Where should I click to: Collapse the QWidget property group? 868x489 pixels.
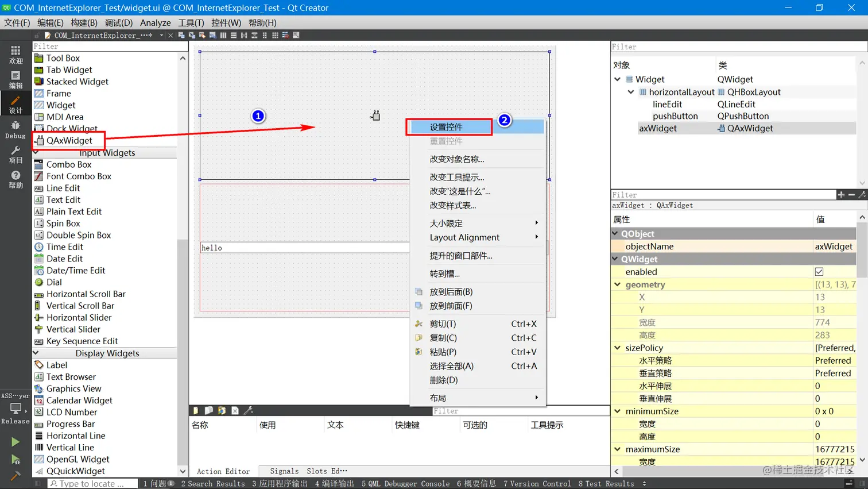pyautogui.click(x=615, y=259)
